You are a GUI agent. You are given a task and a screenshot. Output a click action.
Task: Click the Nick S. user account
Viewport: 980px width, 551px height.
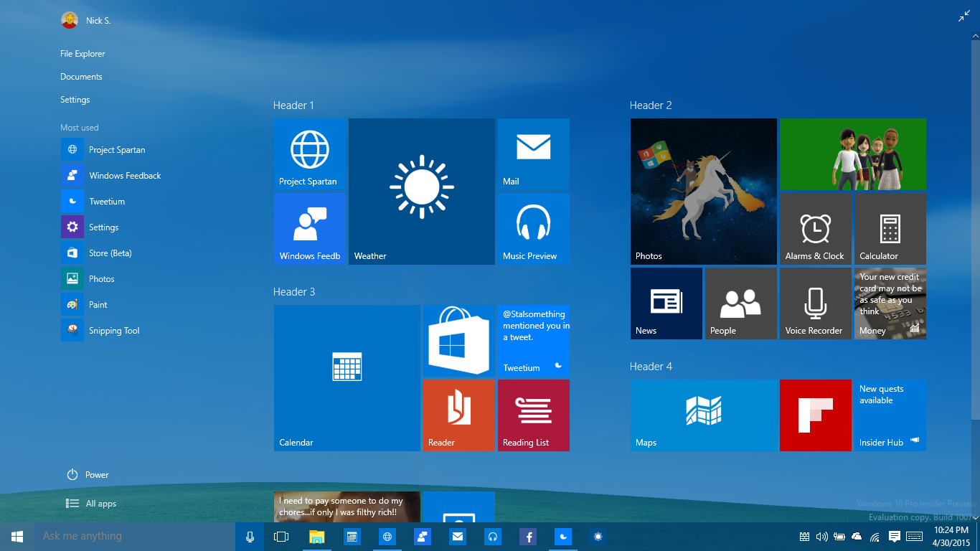tap(86, 21)
